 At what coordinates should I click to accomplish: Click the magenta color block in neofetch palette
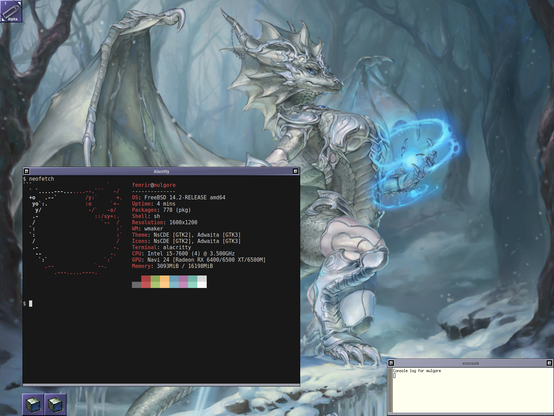(183, 282)
